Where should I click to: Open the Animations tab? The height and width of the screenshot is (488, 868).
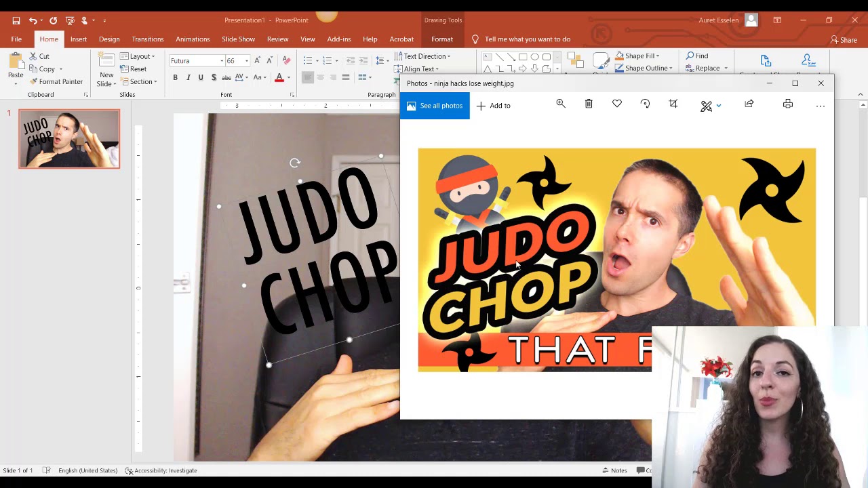pos(193,39)
